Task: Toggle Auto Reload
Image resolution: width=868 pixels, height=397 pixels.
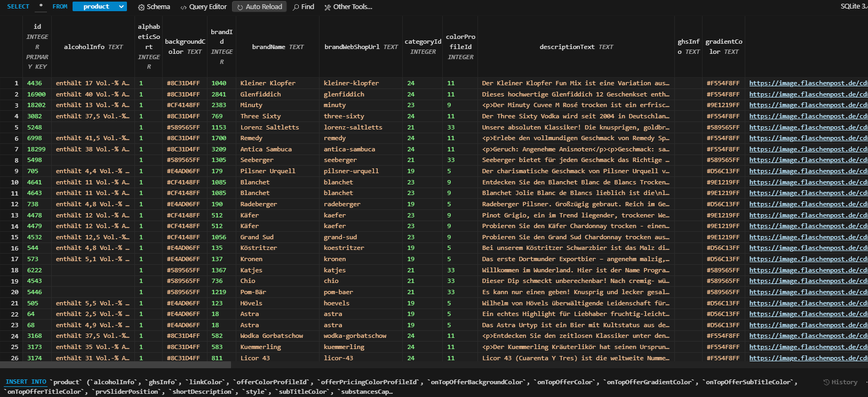Action: (259, 7)
